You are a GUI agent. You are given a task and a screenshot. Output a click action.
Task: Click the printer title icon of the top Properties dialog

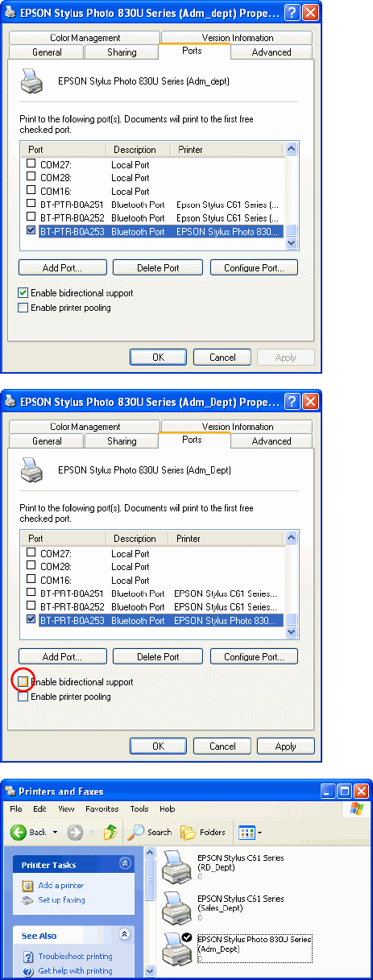(x=10, y=12)
